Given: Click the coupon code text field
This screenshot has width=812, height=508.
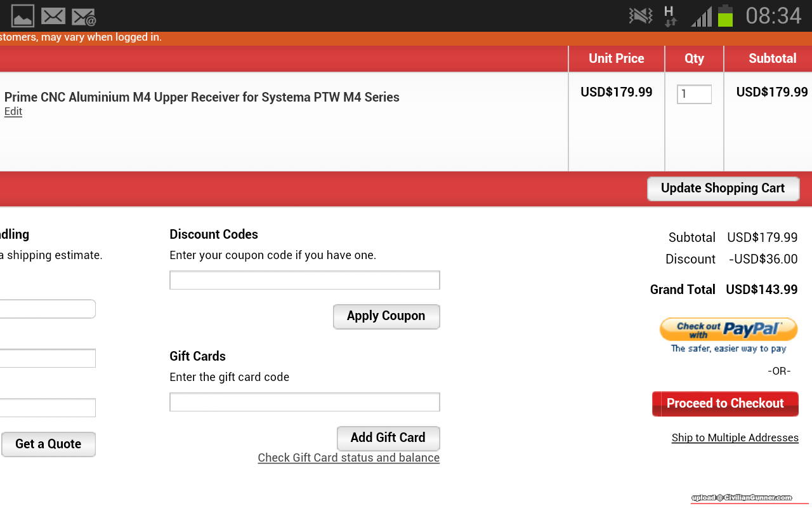Looking at the screenshot, I should (x=304, y=280).
